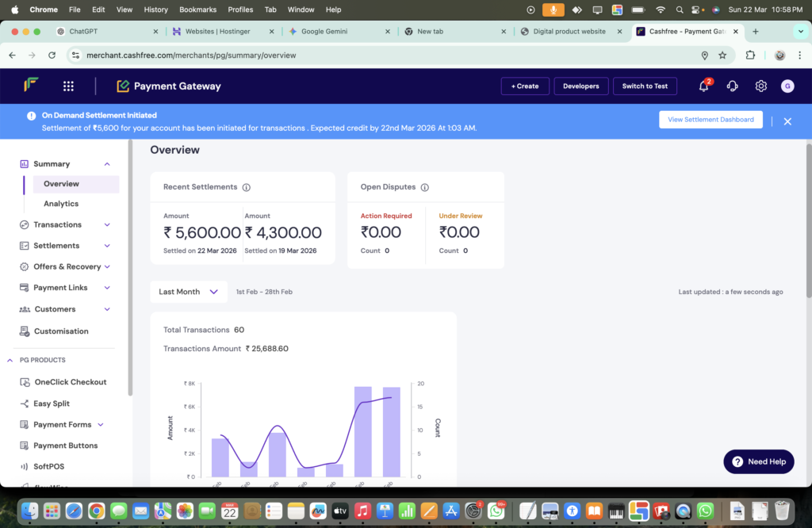Collapse the Summary sidebar section
Image resolution: width=812 pixels, height=528 pixels.
[x=107, y=164]
